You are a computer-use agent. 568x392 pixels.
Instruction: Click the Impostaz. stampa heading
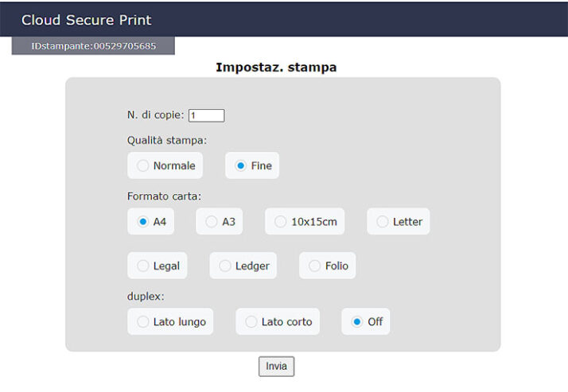click(x=276, y=68)
